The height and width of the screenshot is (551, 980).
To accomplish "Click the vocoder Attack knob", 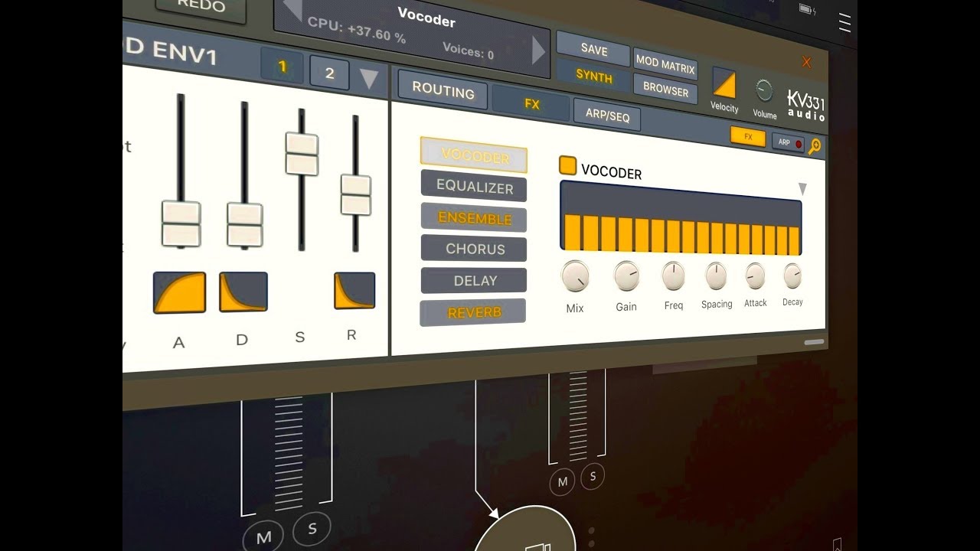I will 755,275.
